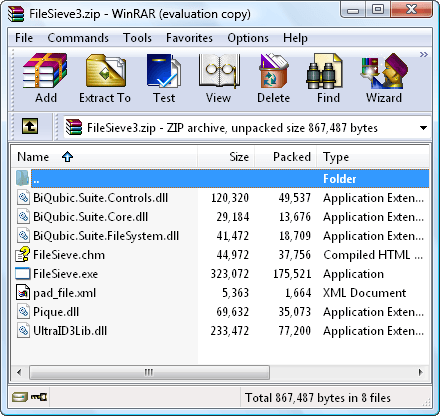Viewport: 440px width, 416px height.
Task: Click the horizontal scrollbar thumb
Action: pyautogui.click(x=149, y=372)
